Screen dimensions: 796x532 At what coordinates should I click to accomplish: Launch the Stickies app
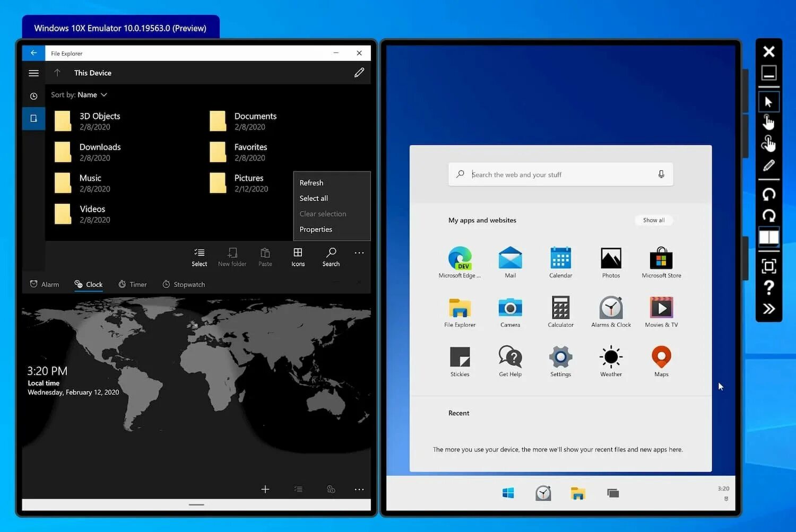coord(460,361)
